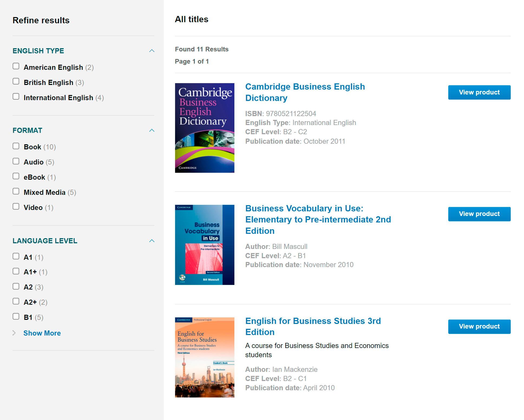This screenshot has width=524, height=420.
Task: Tick the British English checkbox
Action: [16, 81]
